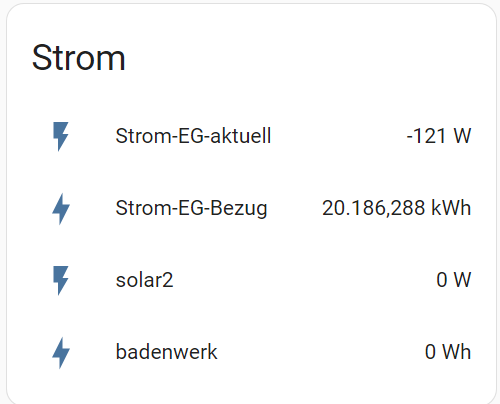Select the Wh unit in badenwerk row
This screenshot has height=404, width=500.
tap(456, 352)
